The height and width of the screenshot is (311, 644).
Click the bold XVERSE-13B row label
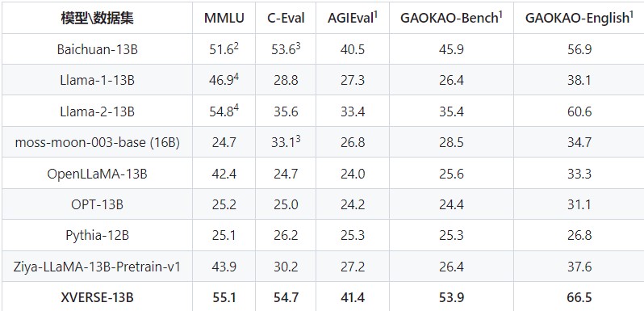pyautogui.click(x=98, y=297)
